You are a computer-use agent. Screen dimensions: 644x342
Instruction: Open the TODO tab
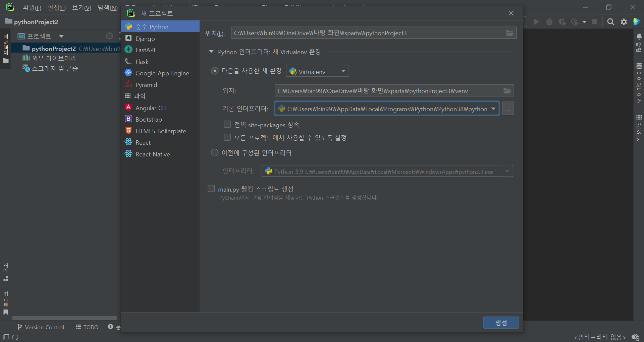[x=87, y=327]
